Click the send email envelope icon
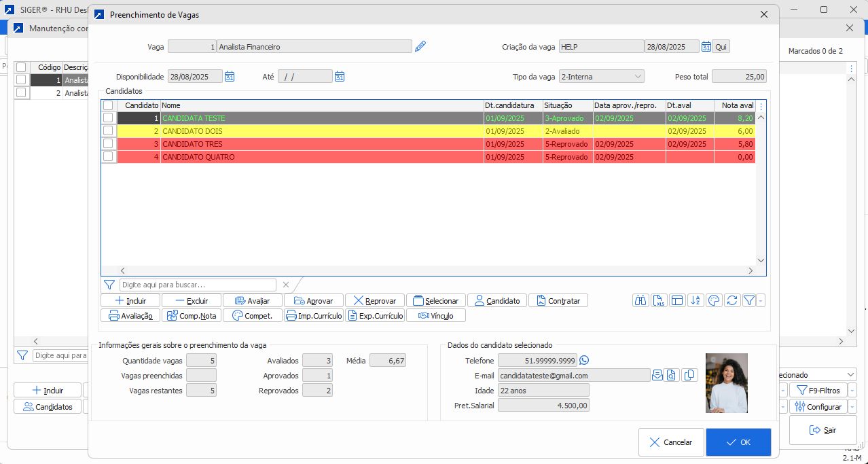This screenshot has width=868, height=464. coord(657,375)
